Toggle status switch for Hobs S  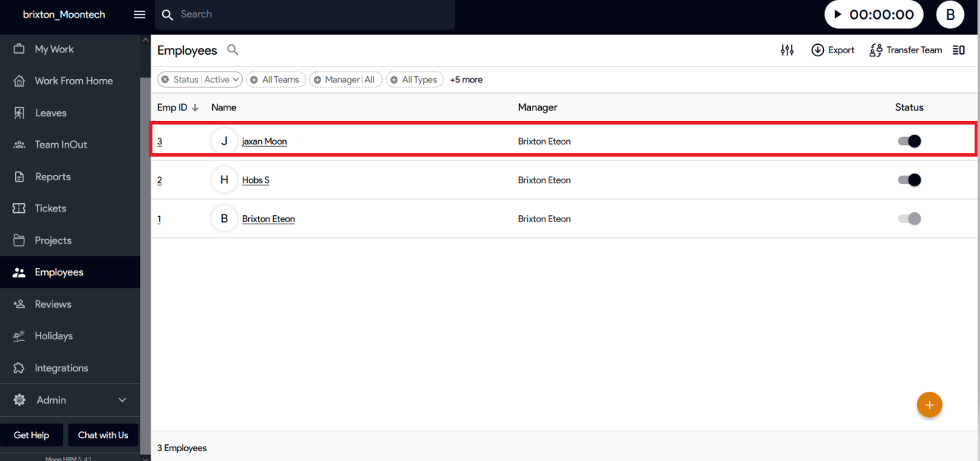[909, 180]
